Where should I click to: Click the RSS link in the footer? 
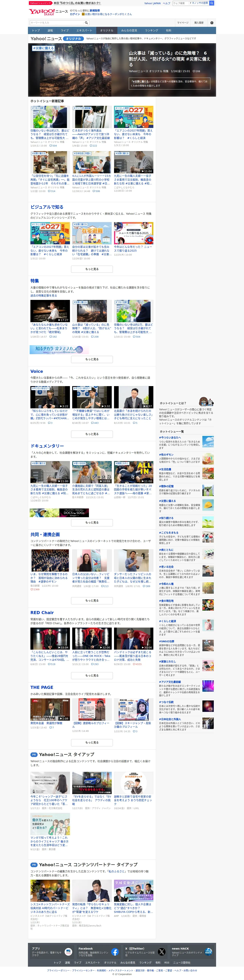point(167,962)
